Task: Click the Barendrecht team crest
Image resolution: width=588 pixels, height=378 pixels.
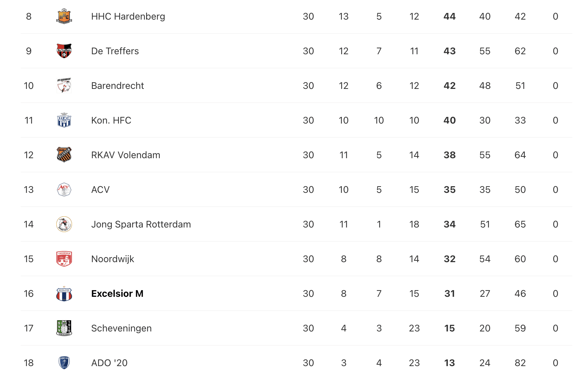Action: click(64, 86)
